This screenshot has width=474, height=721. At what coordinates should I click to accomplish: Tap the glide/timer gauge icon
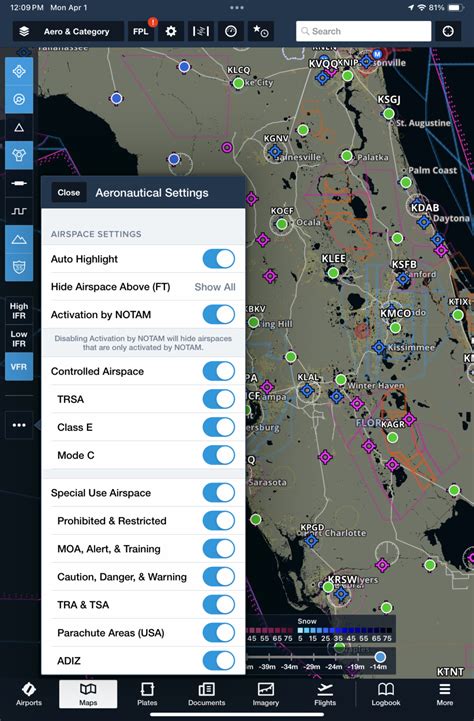tap(231, 31)
